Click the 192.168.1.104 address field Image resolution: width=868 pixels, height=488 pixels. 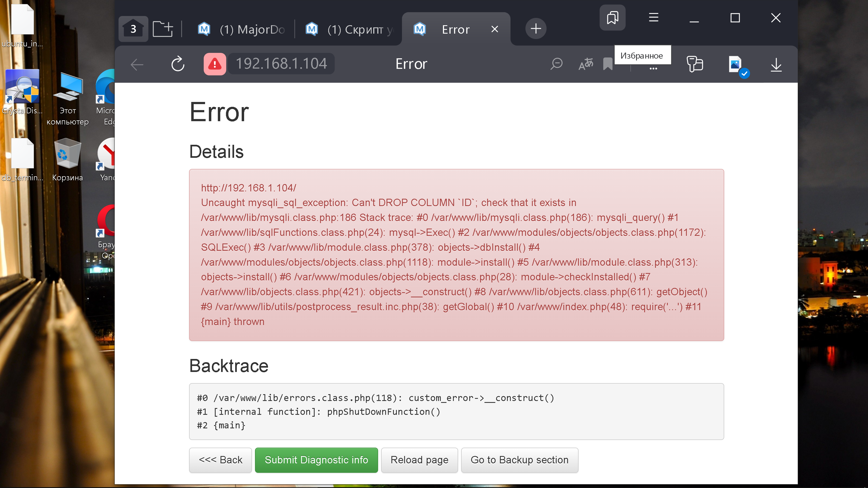[281, 64]
